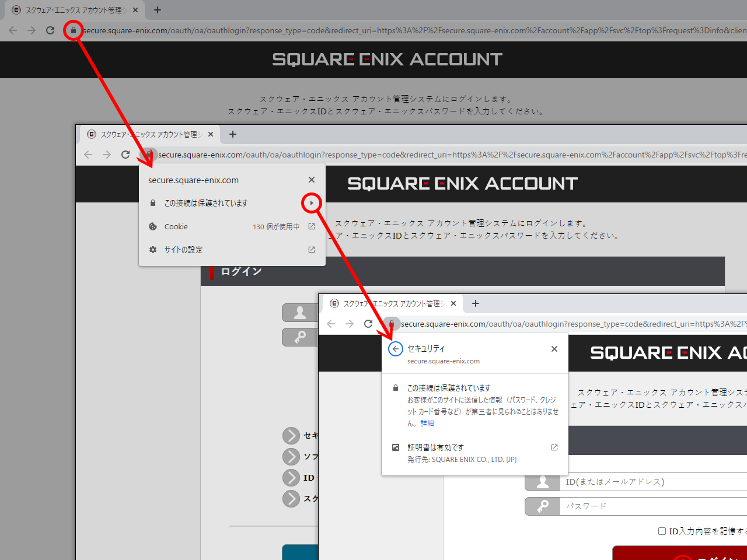The height and width of the screenshot is (560, 747).
Task: Close the セキュリティ popup in the front window
Action: [554, 349]
